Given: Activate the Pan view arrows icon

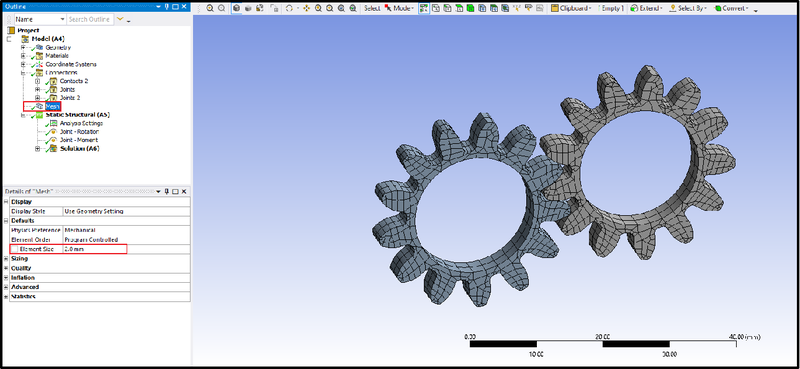Looking at the screenshot, I should pyautogui.click(x=306, y=8).
